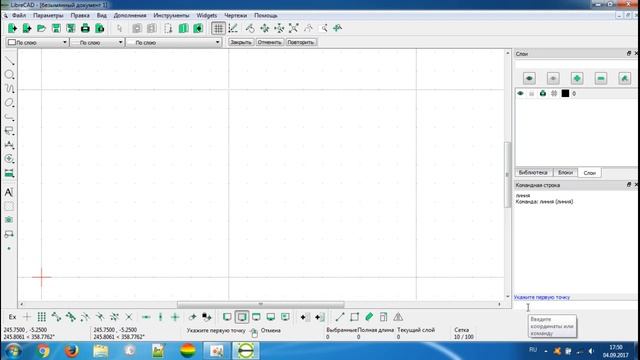Viewport: 640px width, 360px height.
Task: Select the Circle tool in left toolbar
Action: [x=9, y=75]
